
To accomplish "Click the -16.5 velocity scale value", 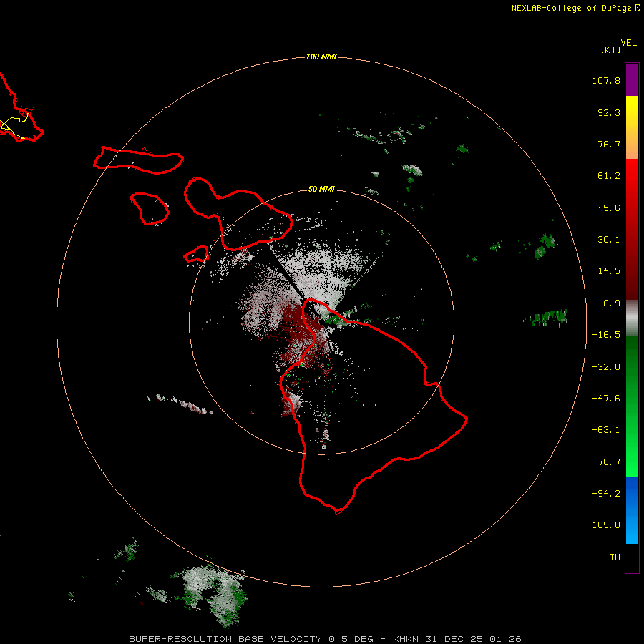I will tap(606, 335).
